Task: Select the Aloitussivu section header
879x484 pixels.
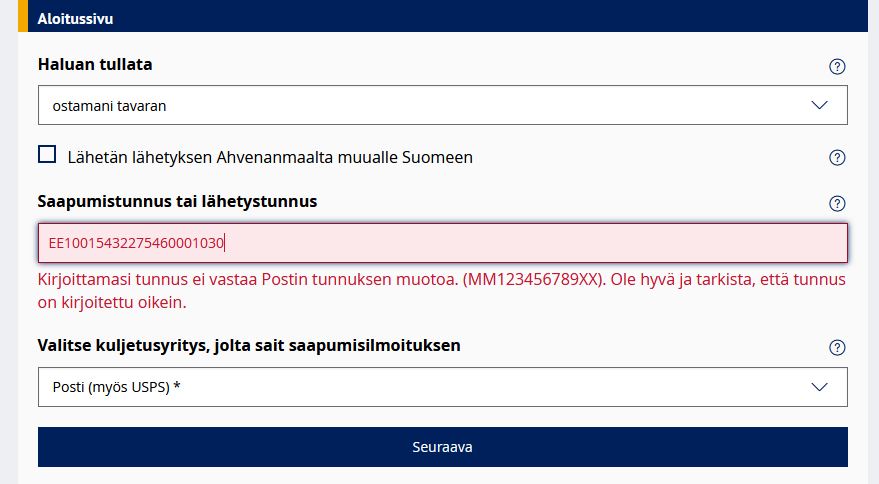Action: [76, 18]
